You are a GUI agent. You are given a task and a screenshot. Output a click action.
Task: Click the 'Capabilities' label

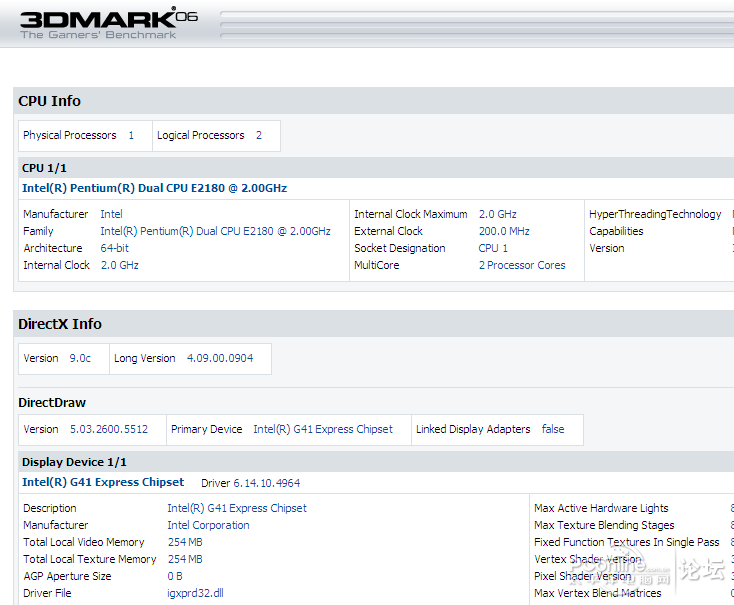pyautogui.click(x=616, y=231)
